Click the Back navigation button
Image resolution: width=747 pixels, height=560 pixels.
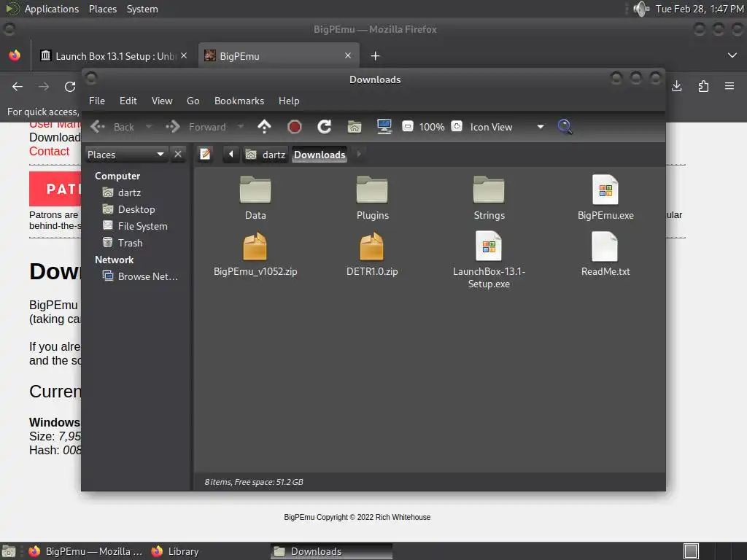(113, 127)
